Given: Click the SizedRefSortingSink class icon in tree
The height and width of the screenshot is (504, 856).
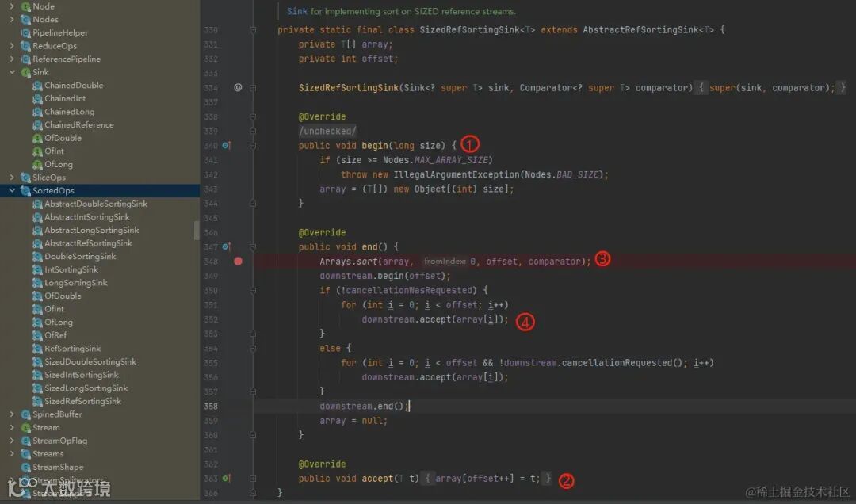Looking at the screenshot, I should click(37, 401).
